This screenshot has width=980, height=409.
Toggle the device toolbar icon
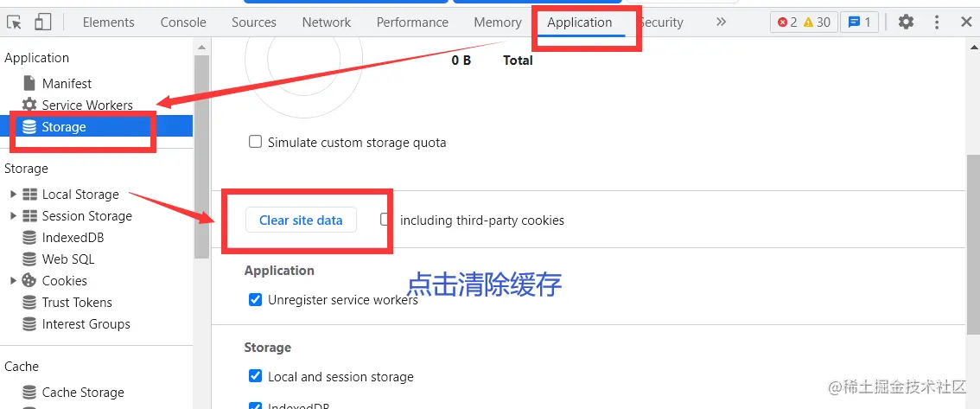pyautogui.click(x=42, y=22)
